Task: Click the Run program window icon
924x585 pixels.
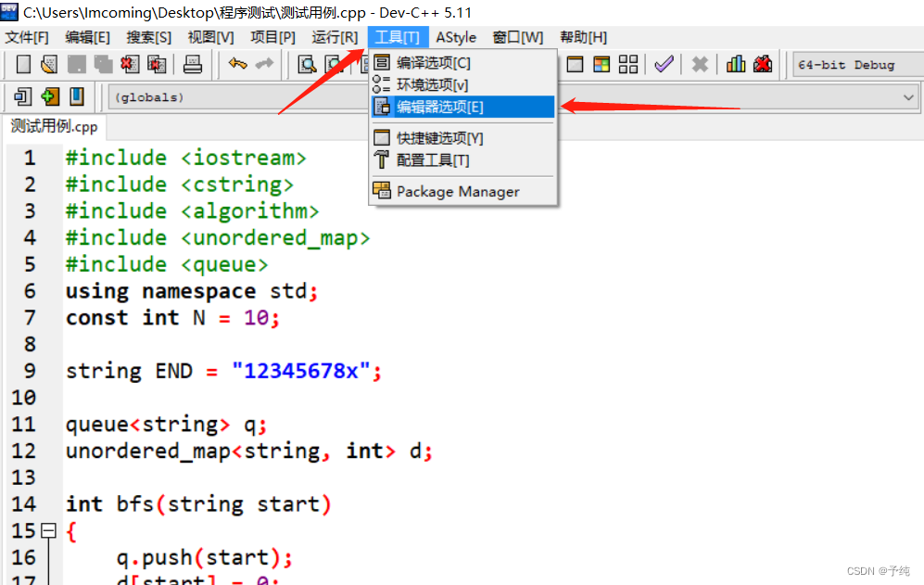Action: click(575, 64)
